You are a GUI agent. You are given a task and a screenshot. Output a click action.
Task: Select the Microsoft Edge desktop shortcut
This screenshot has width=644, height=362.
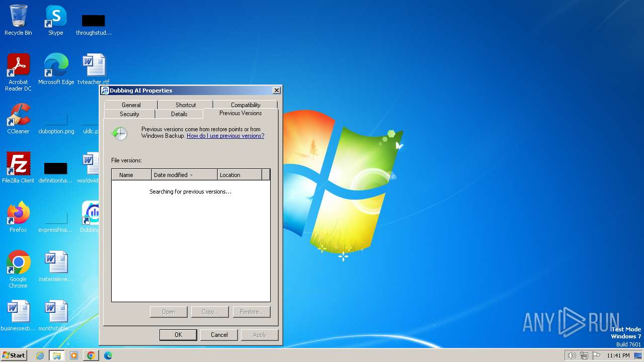point(56,69)
